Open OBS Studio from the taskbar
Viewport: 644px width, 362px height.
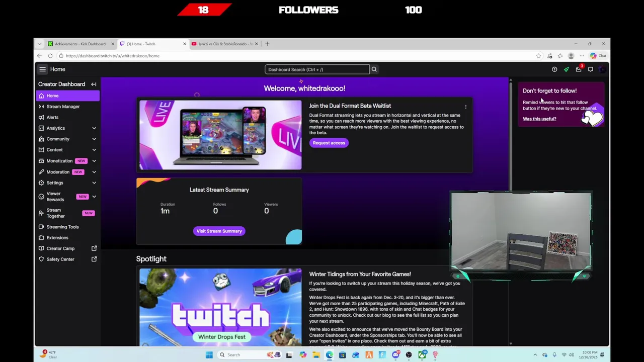409,355
